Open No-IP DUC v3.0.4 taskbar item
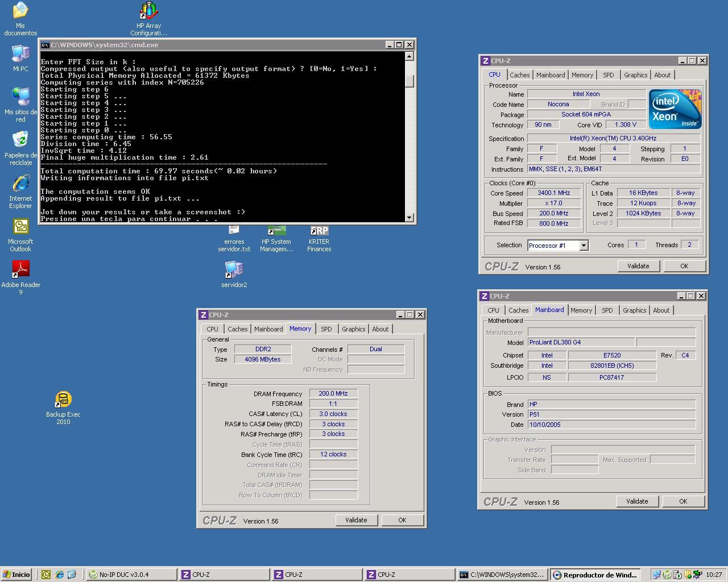The image size is (728, 582). 131,575
